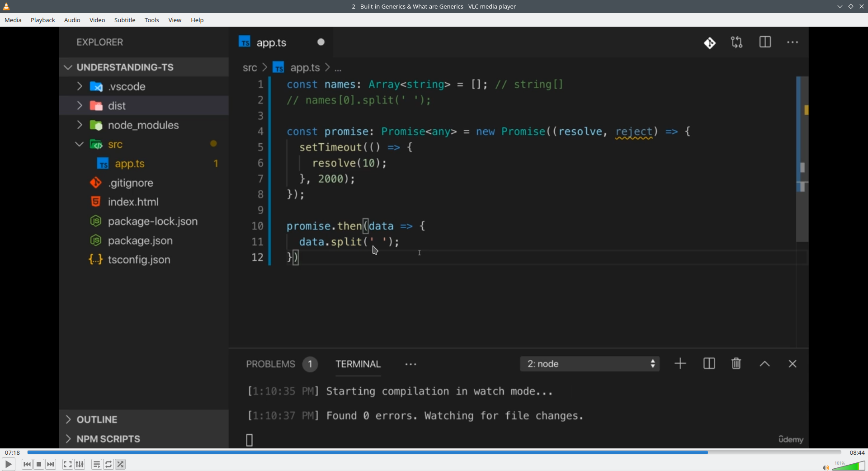Open the playlist view
Screen dimensions: 868x471
click(x=97, y=464)
